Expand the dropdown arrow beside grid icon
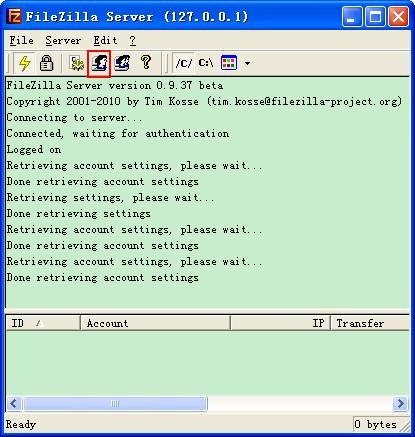 [x=247, y=63]
